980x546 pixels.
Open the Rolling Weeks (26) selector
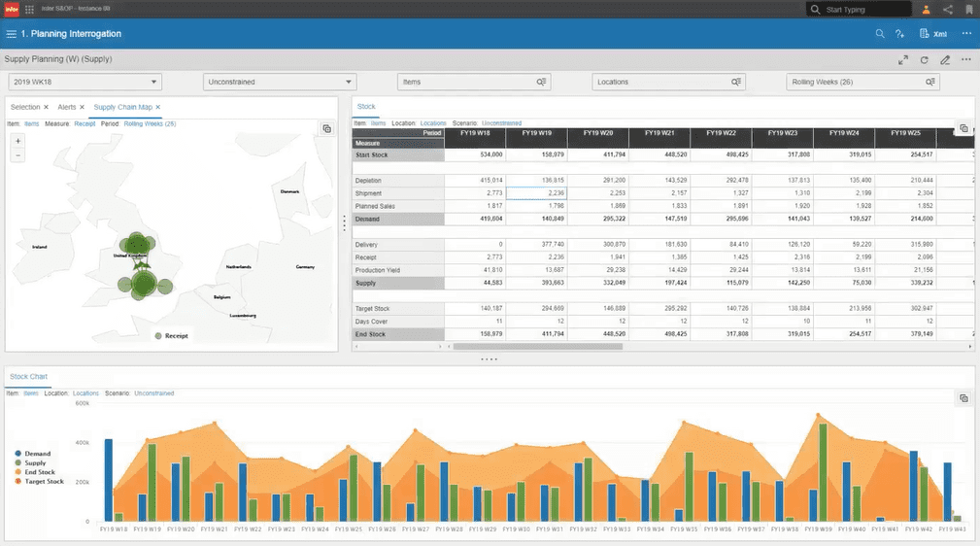click(862, 82)
